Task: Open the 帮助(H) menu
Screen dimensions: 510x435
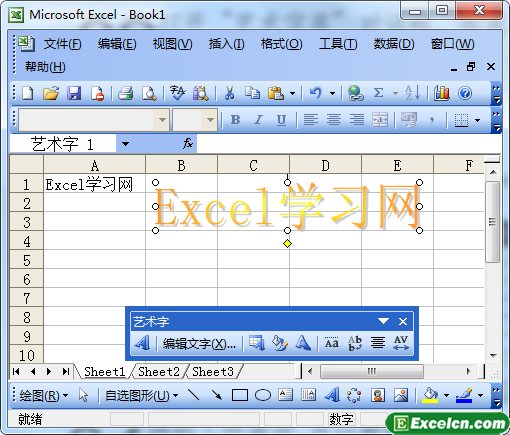Action: (45, 67)
